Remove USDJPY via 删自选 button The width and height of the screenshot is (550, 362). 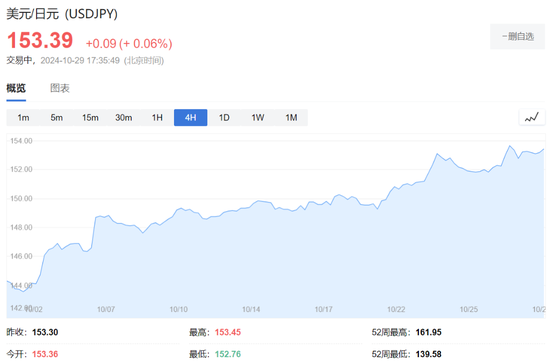[x=517, y=36]
